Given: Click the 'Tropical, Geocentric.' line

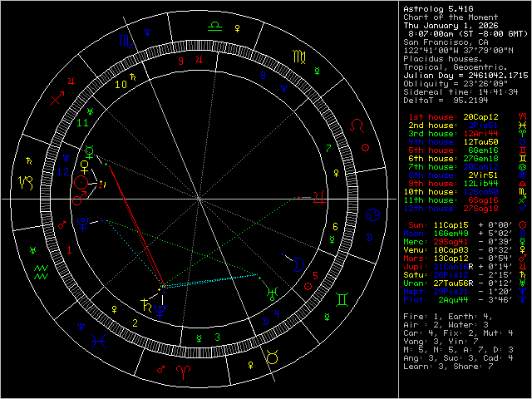Looking at the screenshot, I should pyautogui.click(x=456, y=67).
